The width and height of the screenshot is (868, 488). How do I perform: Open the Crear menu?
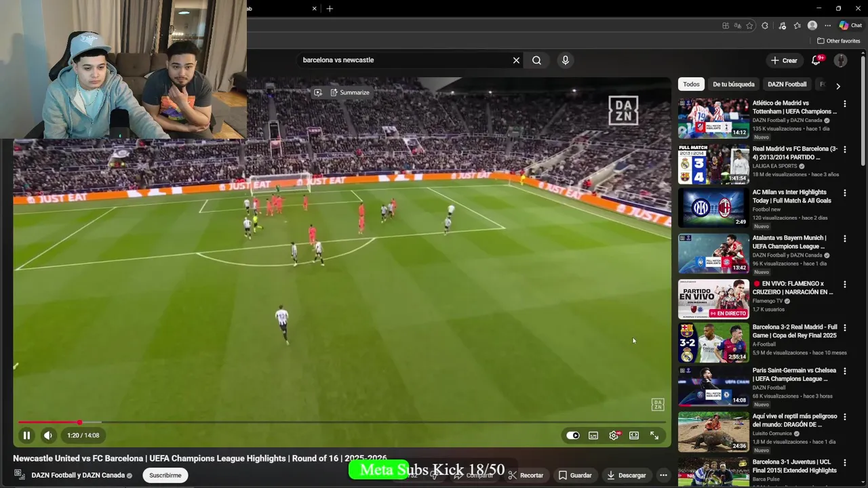[784, 60]
